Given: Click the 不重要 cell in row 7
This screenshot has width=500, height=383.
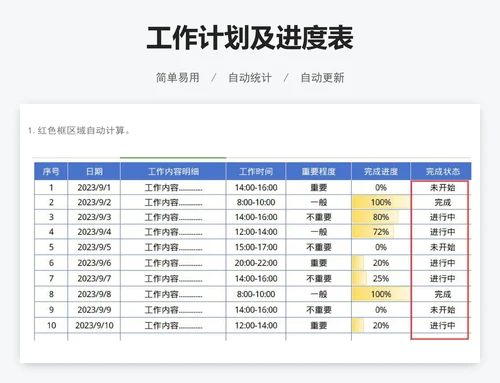Looking at the screenshot, I should pyautogui.click(x=318, y=278).
